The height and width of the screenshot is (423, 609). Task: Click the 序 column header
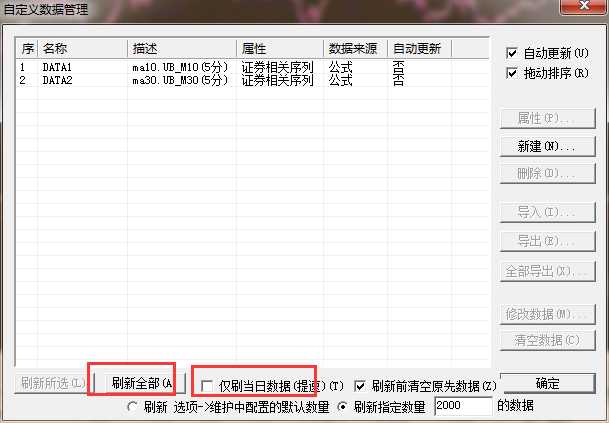point(27,48)
